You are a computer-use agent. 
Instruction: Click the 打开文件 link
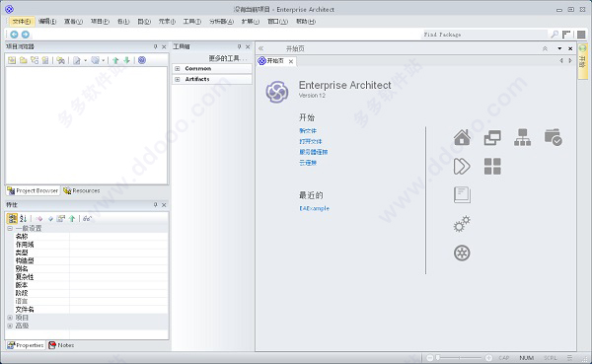click(311, 141)
